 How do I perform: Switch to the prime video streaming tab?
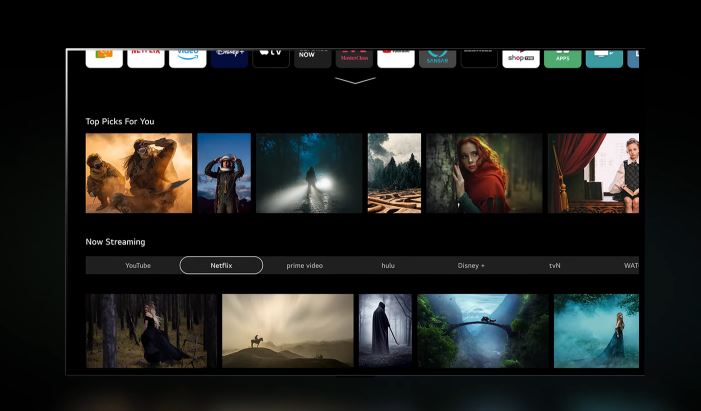click(x=304, y=266)
